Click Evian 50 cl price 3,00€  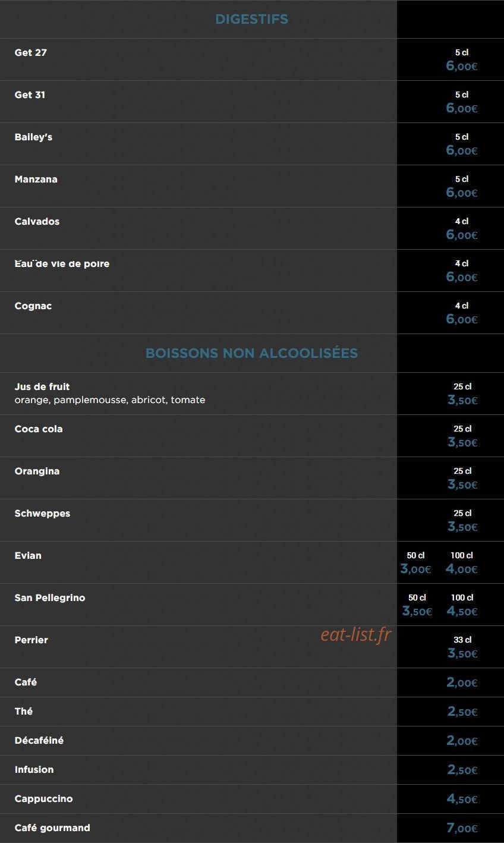pyautogui.click(x=415, y=569)
